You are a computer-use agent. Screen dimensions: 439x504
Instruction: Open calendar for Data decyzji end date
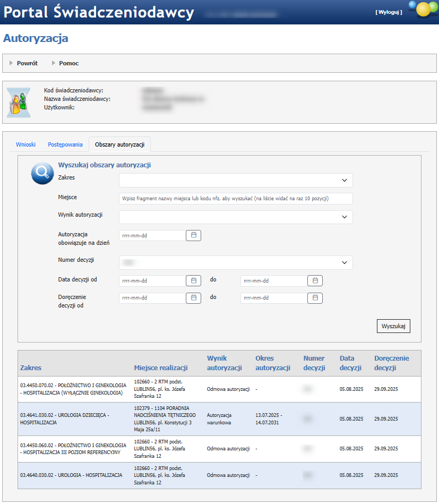pos(315,280)
